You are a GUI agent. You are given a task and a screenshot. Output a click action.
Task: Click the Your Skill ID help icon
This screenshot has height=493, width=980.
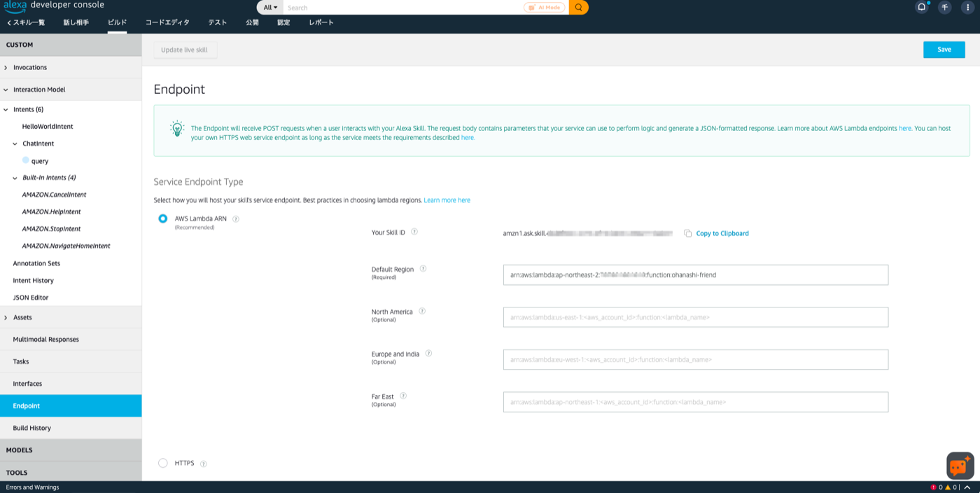pos(414,232)
